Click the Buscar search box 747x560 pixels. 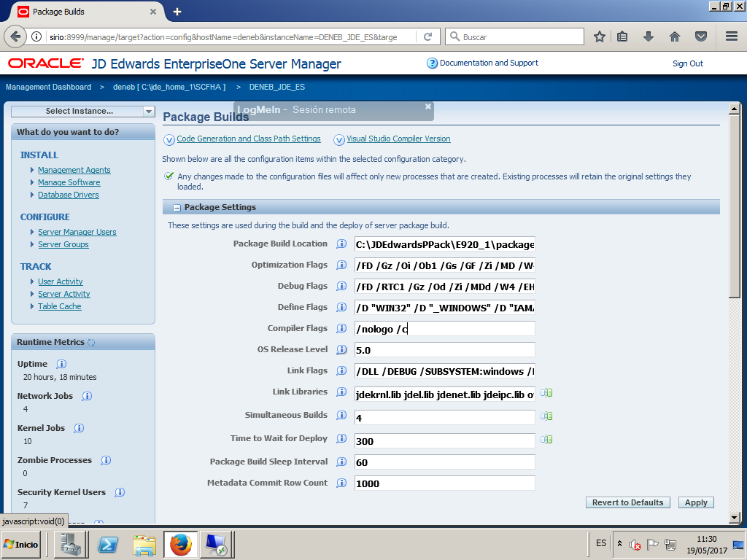click(x=514, y=36)
